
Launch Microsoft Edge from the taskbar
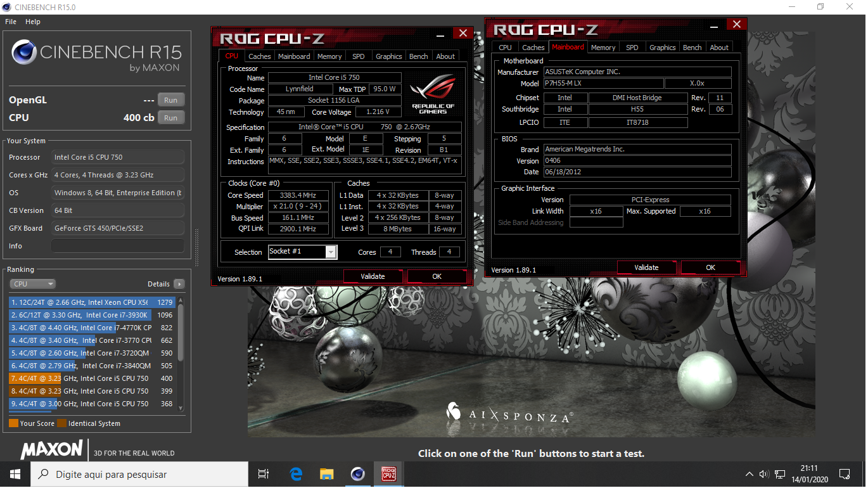pos(296,474)
